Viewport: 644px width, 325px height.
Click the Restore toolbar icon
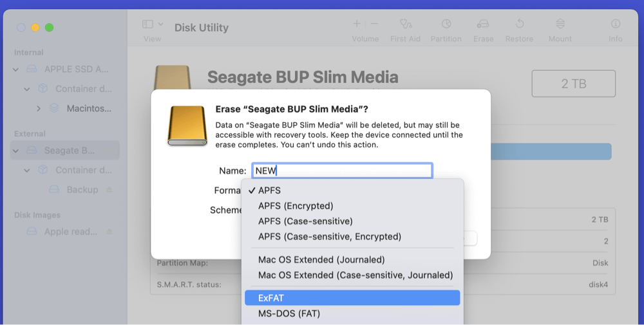[520, 24]
